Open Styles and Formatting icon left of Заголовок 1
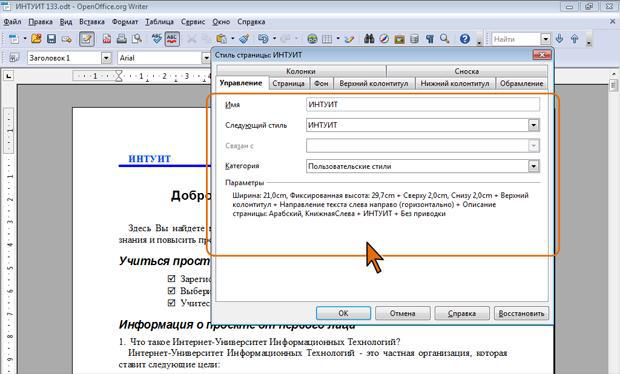This screenshot has height=374, width=620. pos(14,58)
